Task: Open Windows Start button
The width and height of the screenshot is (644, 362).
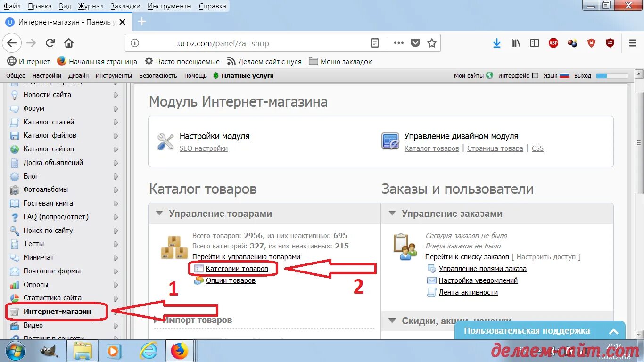Action: (16, 352)
